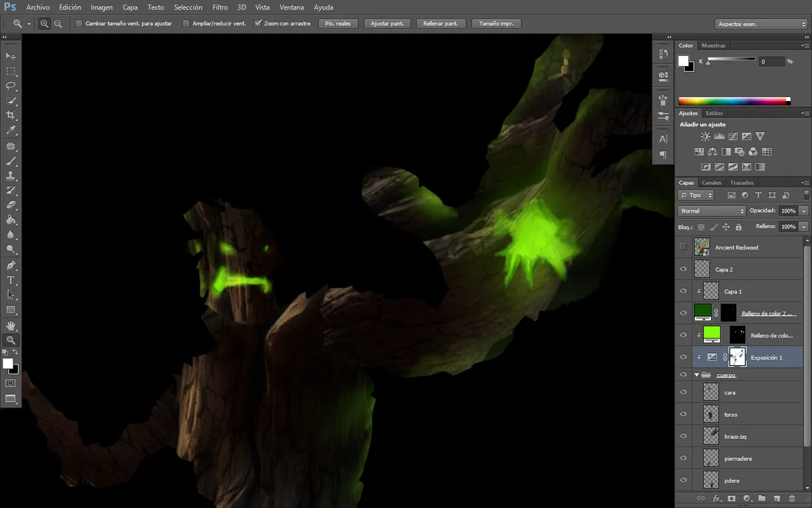Image resolution: width=812 pixels, height=508 pixels.
Task: Select the Rectangular Marquee tool
Action: coord(11,71)
